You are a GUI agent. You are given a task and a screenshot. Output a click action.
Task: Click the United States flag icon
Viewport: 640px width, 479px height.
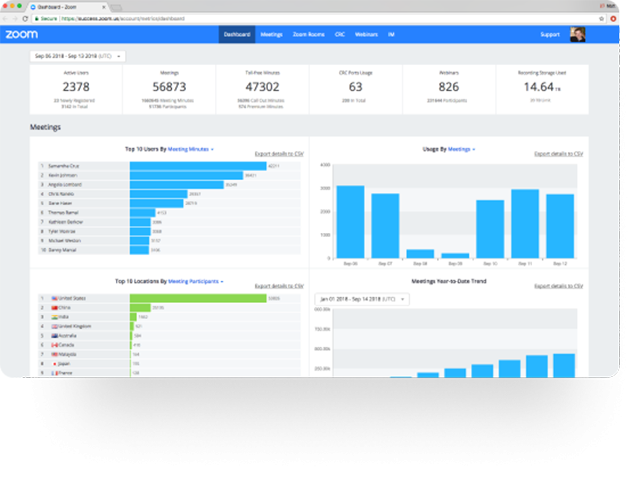55,298
